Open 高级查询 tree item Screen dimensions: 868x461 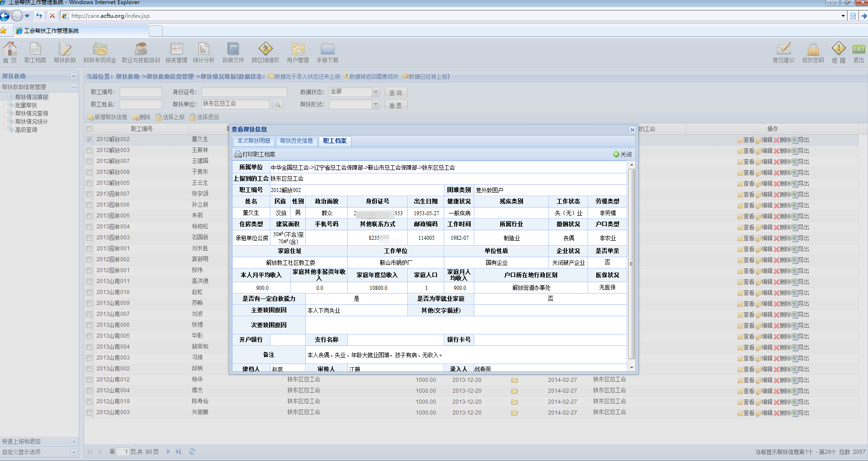pyautogui.click(x=26, y=130)
